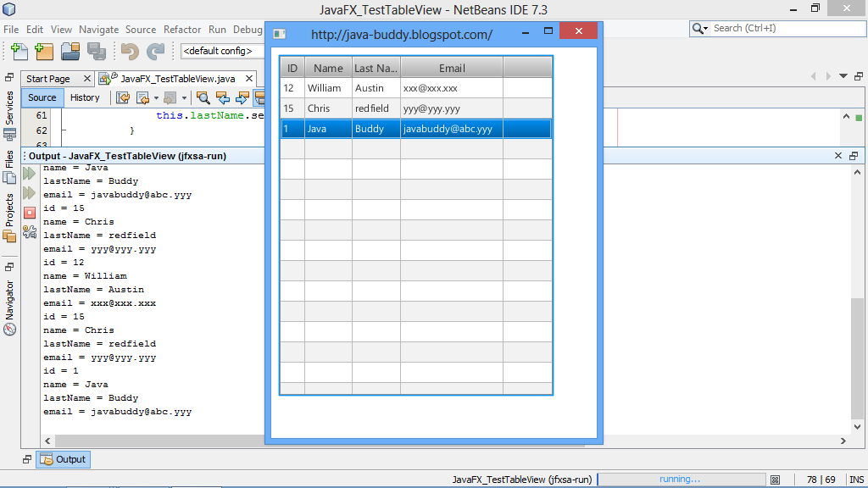Click the Re-run green arrows icon in Output
The image size is (868, 488).
tap(30, 174)
